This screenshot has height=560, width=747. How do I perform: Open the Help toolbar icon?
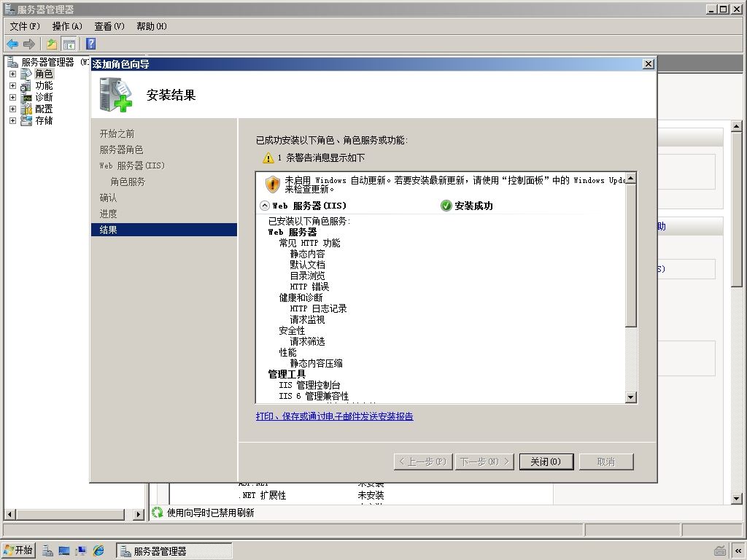click(91, 44)
